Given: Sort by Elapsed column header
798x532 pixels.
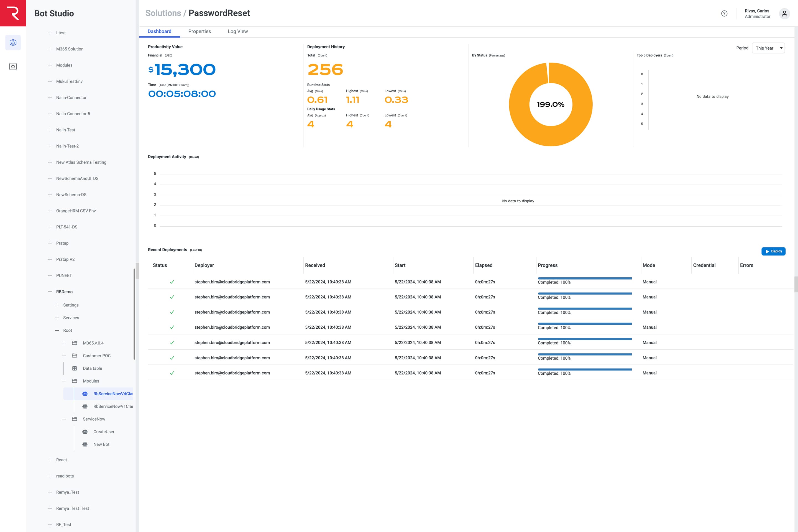Looking at the screenshot, I should [x=484, y=265].
